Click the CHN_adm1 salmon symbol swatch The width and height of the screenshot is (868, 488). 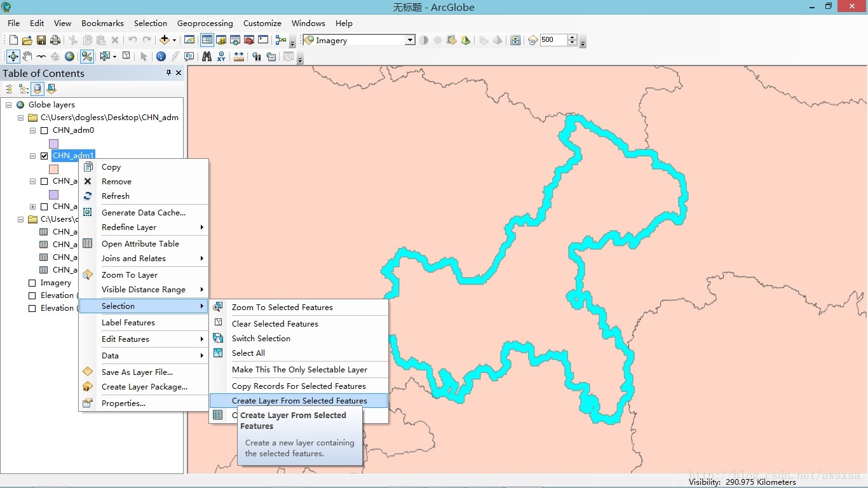pyautogui.click(x=54, y=169)
